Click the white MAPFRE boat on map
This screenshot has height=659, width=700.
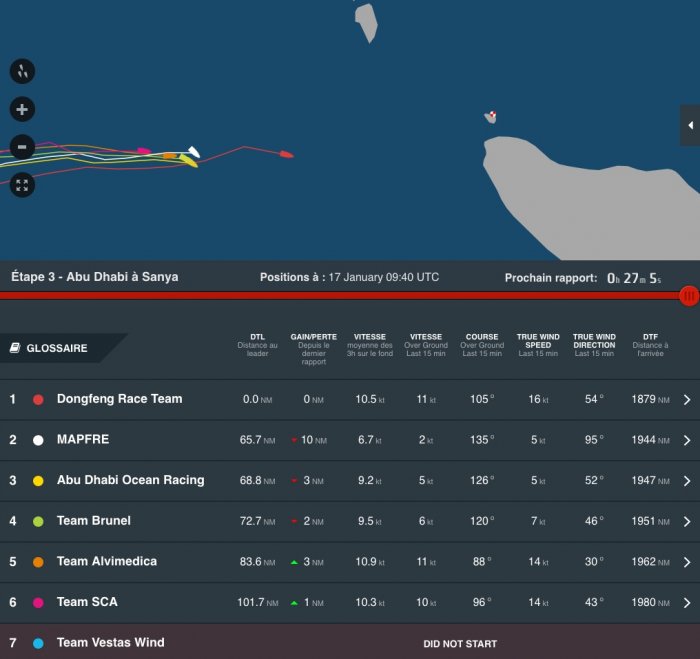coord(194,152)
